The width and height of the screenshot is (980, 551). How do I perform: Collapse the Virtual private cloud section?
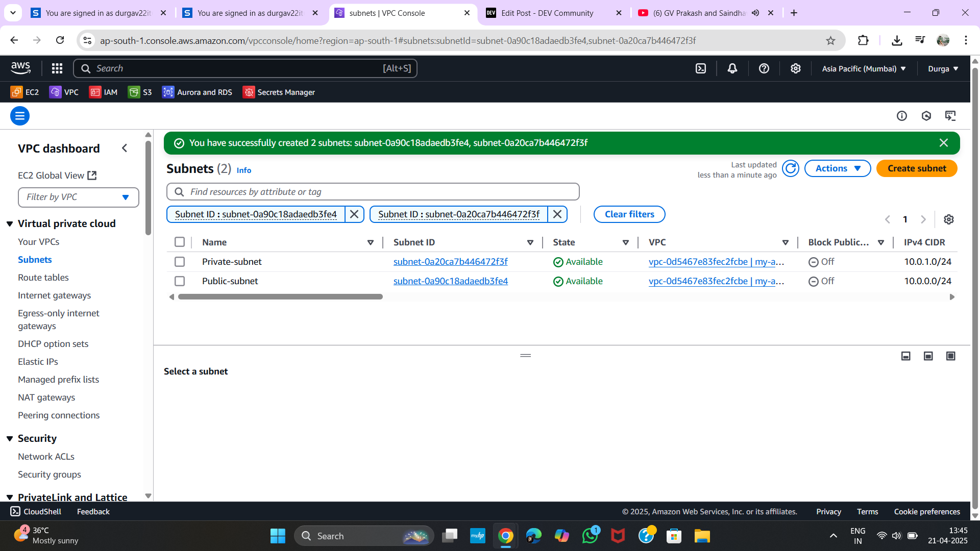click(x=10, y=223)
